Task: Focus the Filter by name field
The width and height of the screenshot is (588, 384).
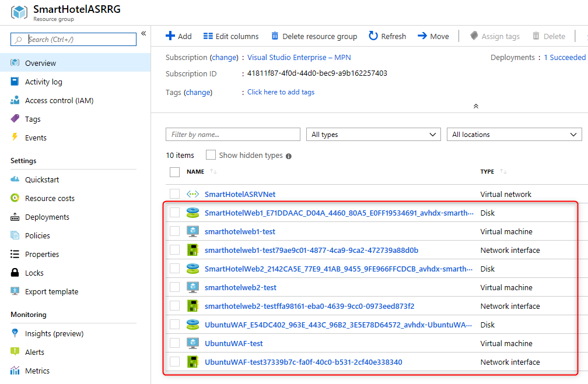Action: coord(233,135)
